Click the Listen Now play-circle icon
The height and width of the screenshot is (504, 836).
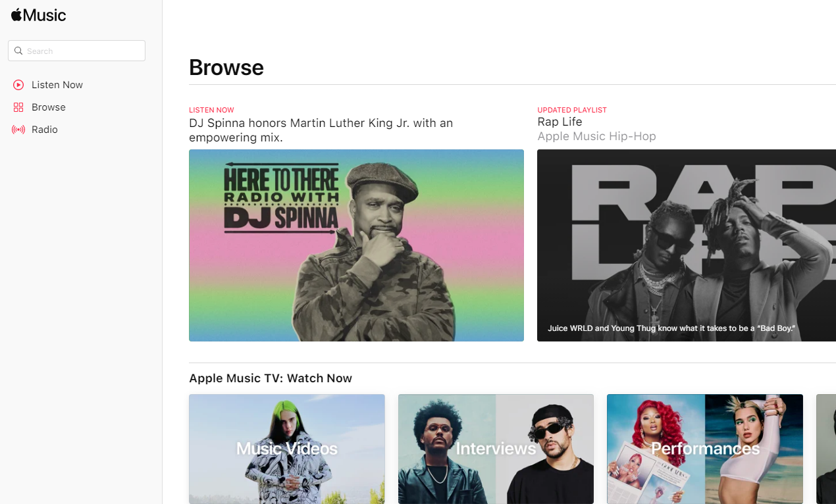tap(18, 85)
